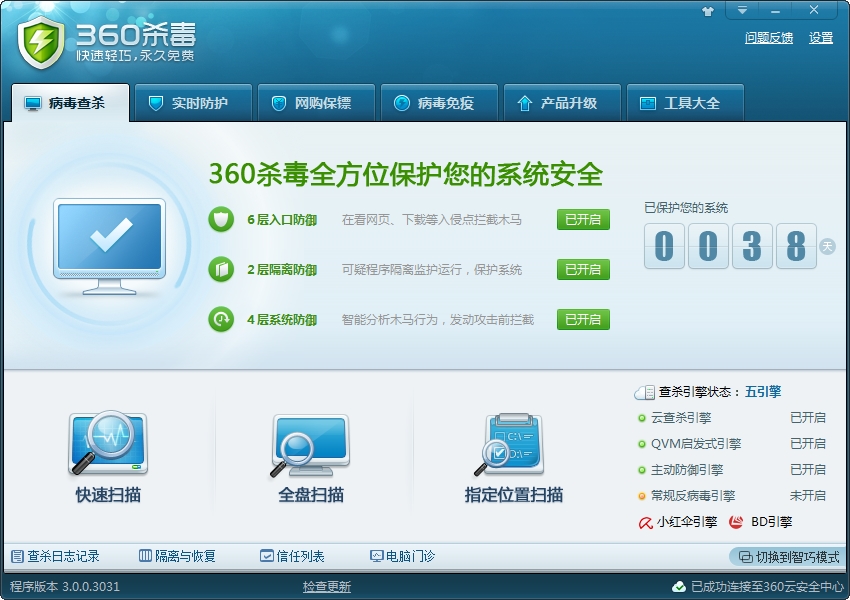The image size is (850, 600).
Task: Open 设置 settings
Action: click(819, 38)
